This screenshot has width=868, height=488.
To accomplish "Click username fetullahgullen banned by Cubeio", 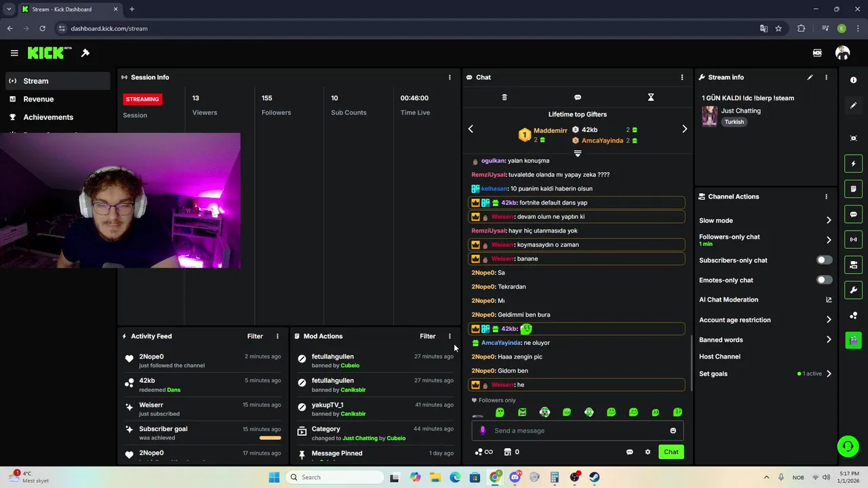I will 332,357.
